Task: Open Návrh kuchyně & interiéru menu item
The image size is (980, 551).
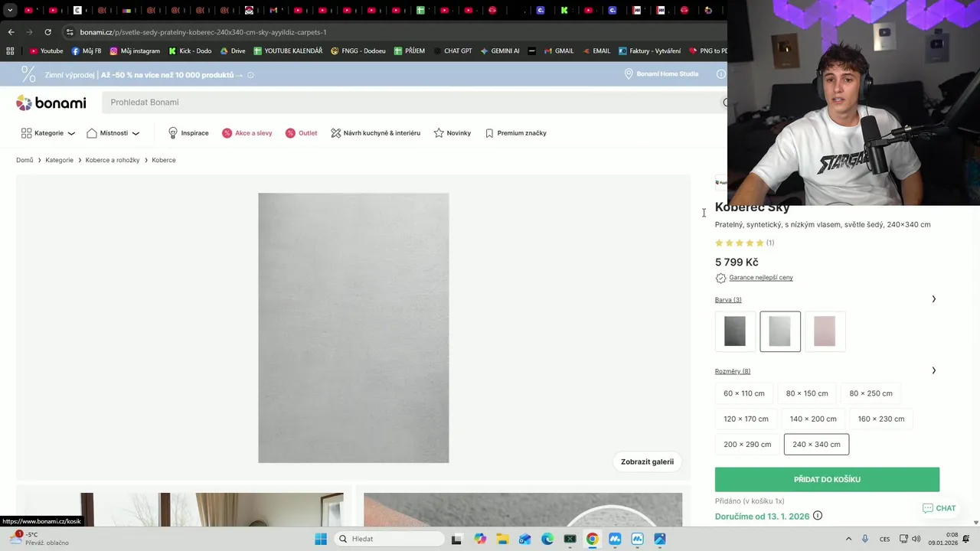Action: coord(375,133)
